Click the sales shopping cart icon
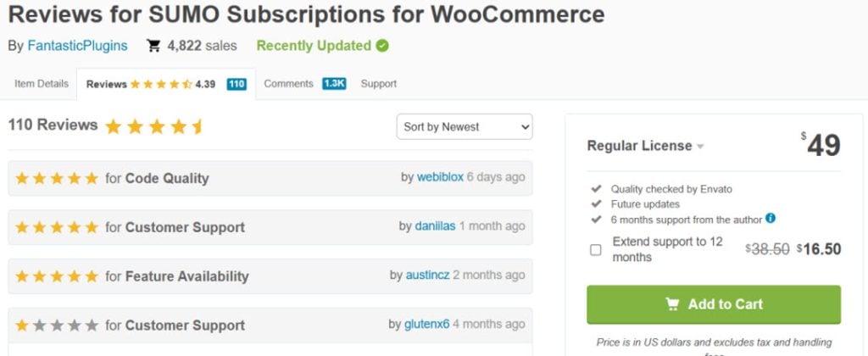The width and height of the screenshot is (868, 356). pyautogui.click(x=153, y=46)
